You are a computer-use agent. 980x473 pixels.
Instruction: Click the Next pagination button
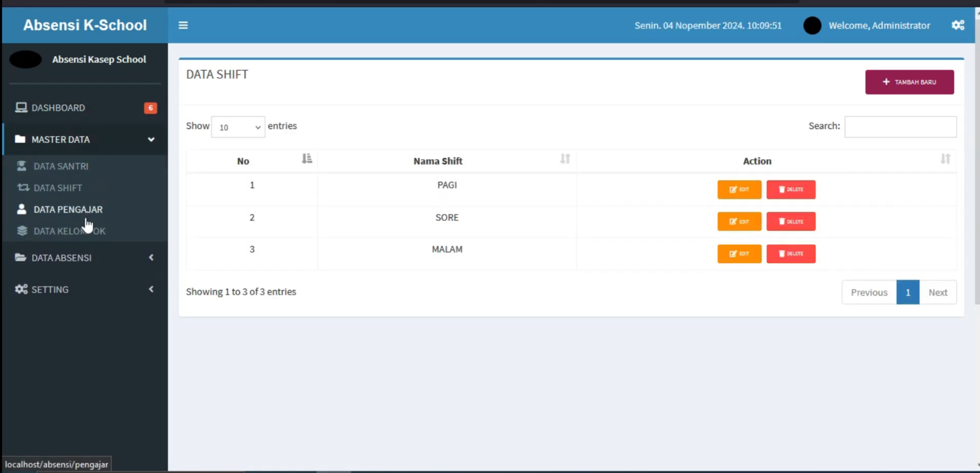click(938, 292)
